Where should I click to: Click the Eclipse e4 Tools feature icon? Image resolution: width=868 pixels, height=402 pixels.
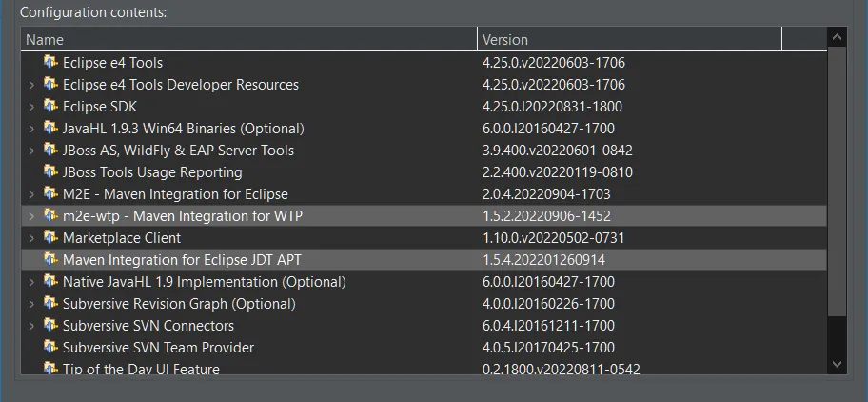pos(50,63)
